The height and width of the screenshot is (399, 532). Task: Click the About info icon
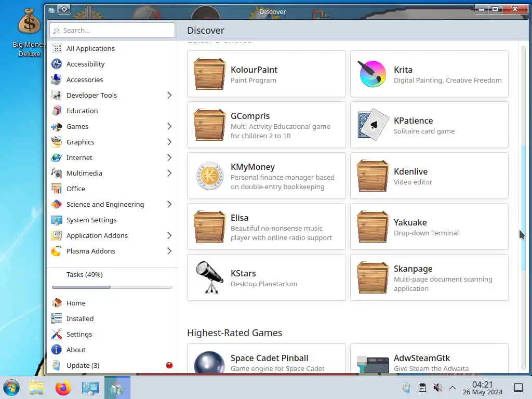click(57, 350)
